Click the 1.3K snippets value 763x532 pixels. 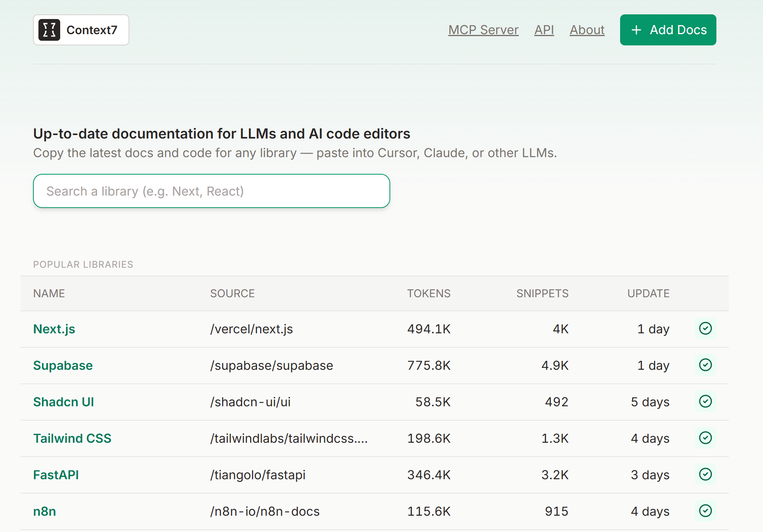tap(555, 438)
